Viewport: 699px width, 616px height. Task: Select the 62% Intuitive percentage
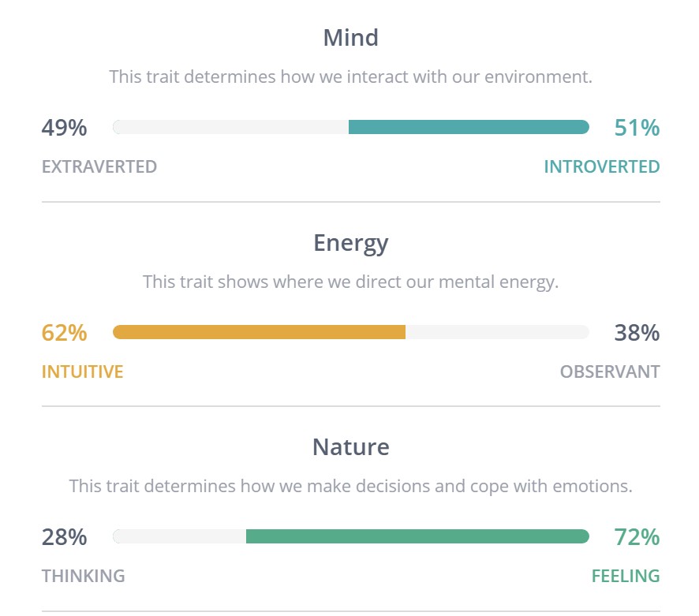(x=64, y=333)
